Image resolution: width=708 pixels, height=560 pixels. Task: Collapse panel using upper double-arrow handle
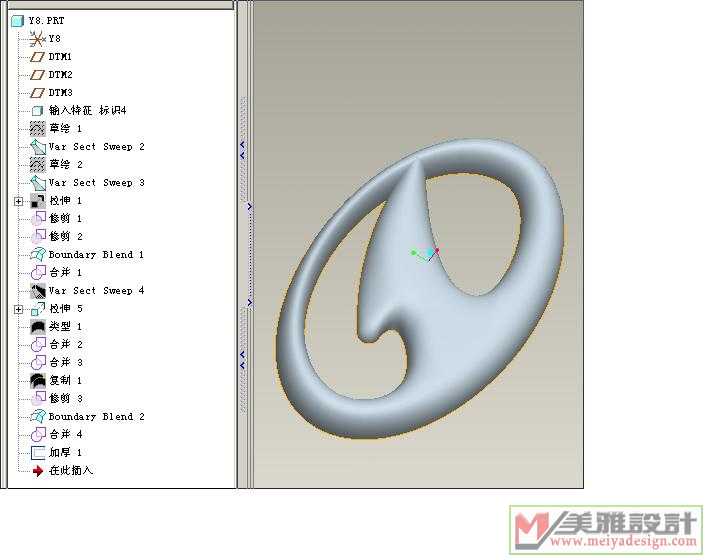coord(242,150)
